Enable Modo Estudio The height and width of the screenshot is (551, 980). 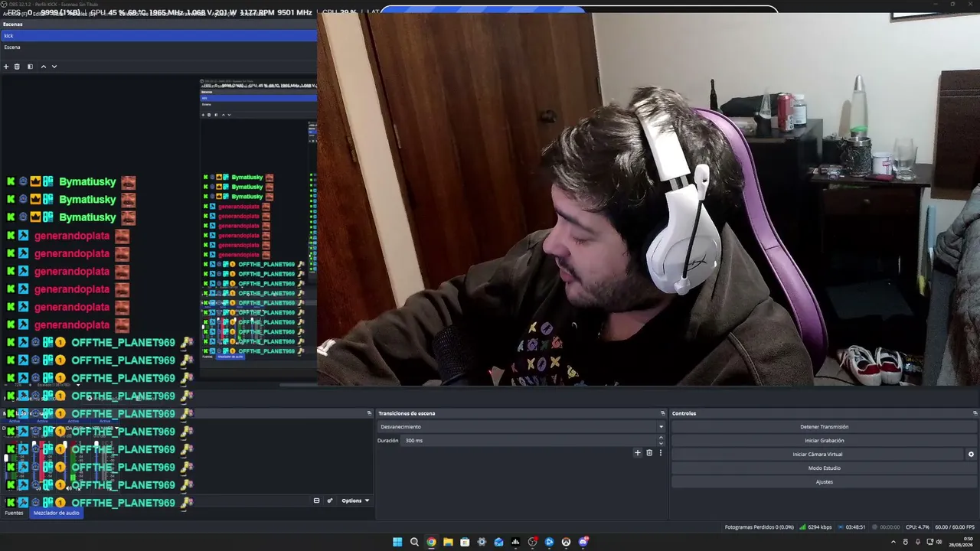(824, 468)
